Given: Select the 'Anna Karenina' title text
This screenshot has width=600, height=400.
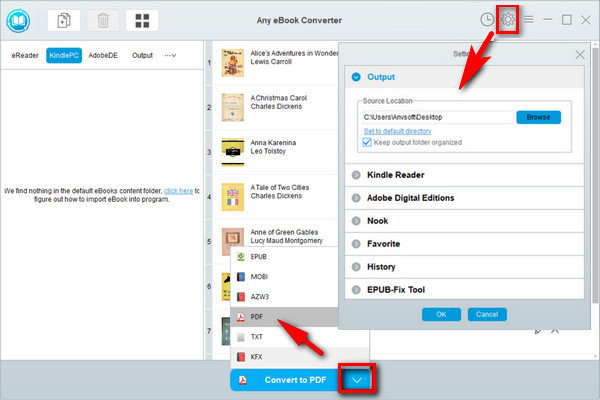Looking at the screenshot, I should point(273,143).
